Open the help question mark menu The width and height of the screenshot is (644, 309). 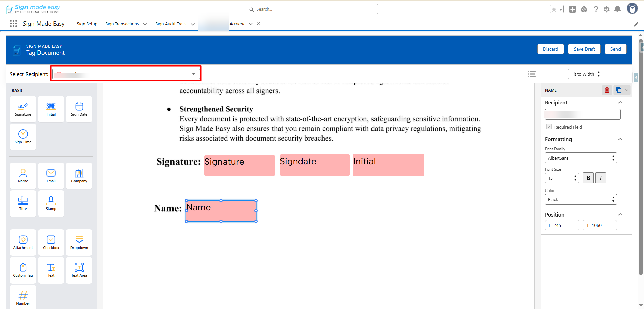pyautogui.click(x=596, y=9)
